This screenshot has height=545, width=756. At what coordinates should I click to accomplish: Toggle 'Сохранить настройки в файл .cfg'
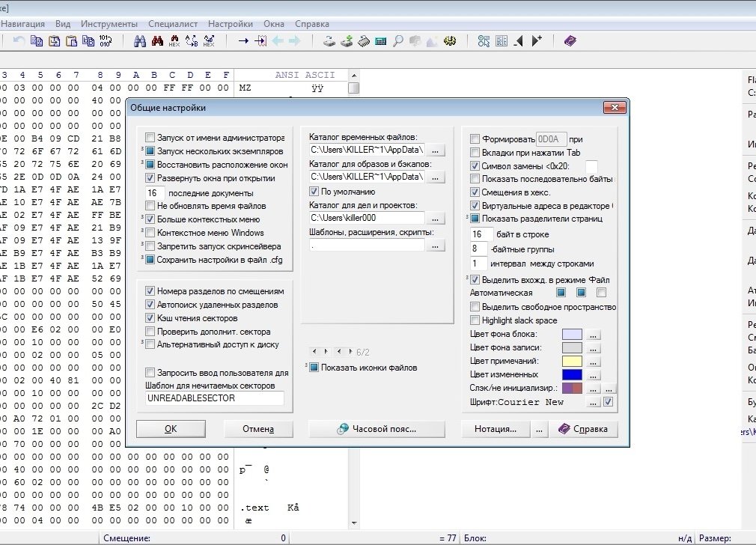click(150, 260)
